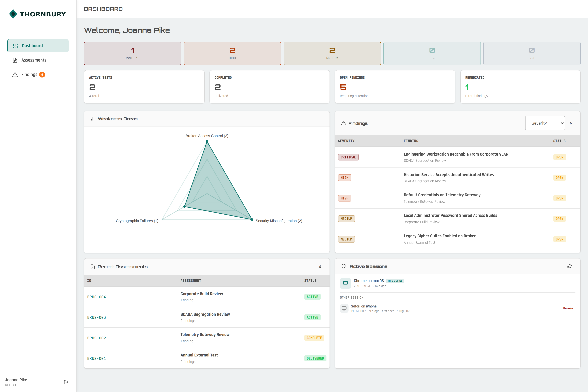This screenshot has height=392, width=588.
Task: Click the refresh icon in Active Sessions
Action: (569, 266)
